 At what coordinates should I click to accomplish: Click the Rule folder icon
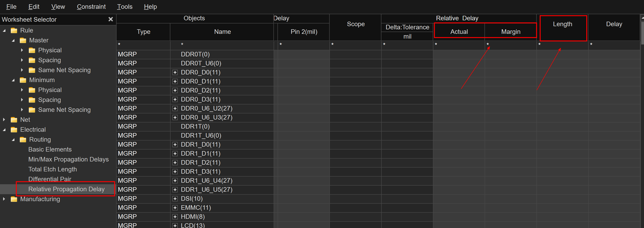pos(14,30)
